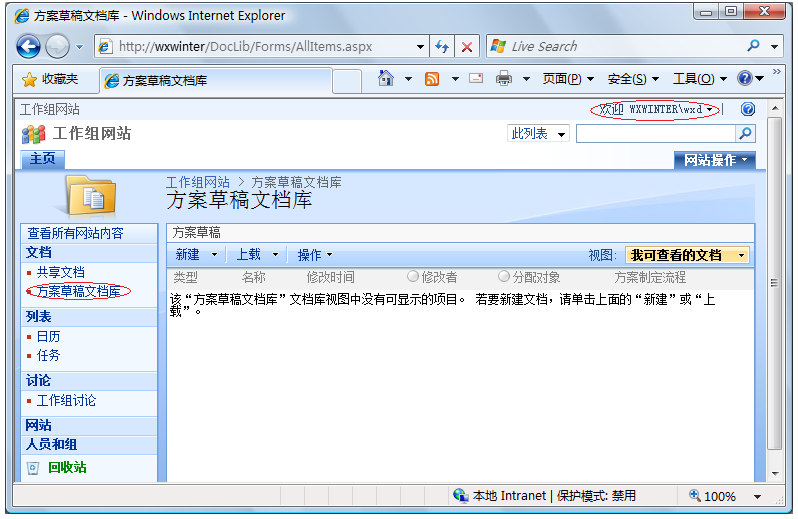
Task: Click the Print printer icon
Action: (504, 78)
